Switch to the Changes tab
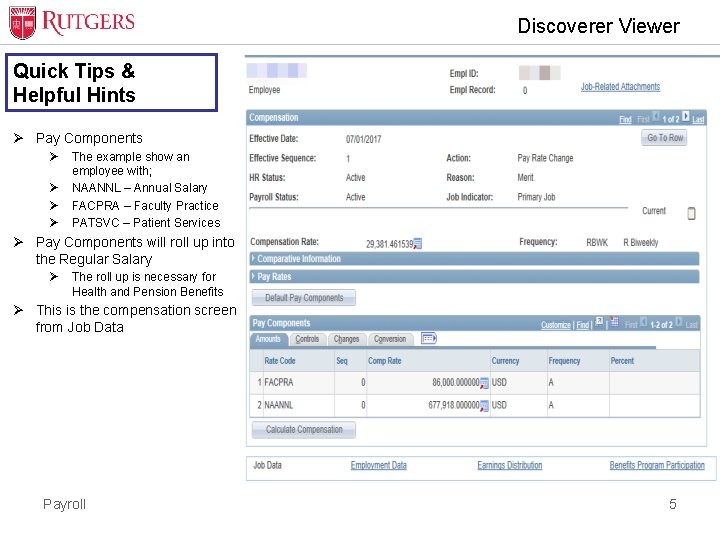The width and height of the screenshot is (720, 540). coord(347,339)
